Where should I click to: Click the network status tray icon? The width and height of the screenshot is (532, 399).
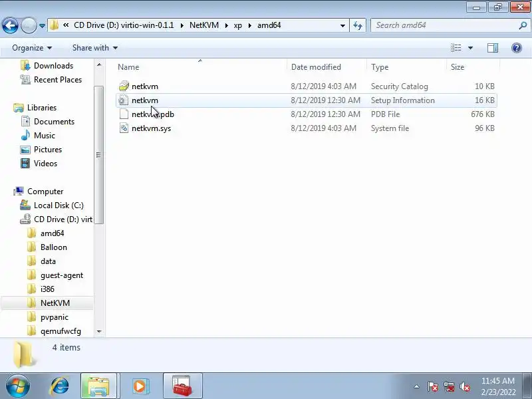tap(448, 386)
